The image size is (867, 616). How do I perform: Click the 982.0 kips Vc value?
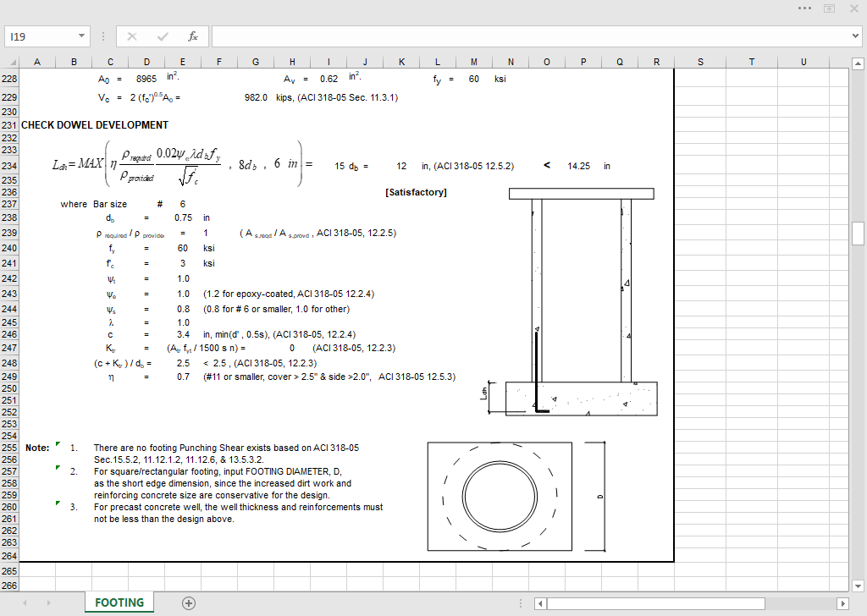pos(256,98)
